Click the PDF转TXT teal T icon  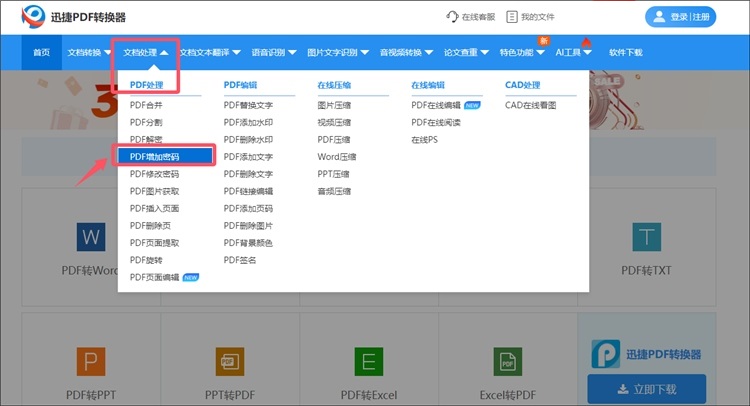[x=646, y=237]
